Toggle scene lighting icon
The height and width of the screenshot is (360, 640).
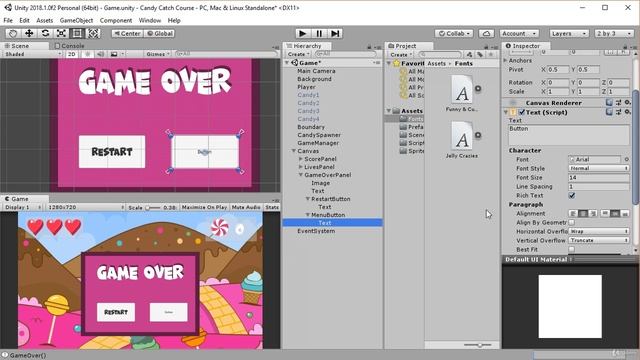pos(87,54)
